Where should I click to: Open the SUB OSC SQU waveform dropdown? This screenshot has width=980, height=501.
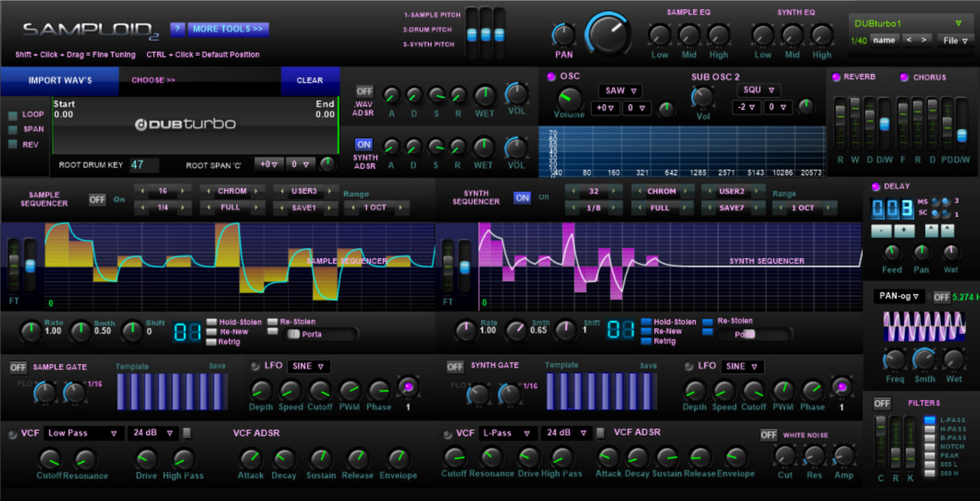tap(759, 90)
